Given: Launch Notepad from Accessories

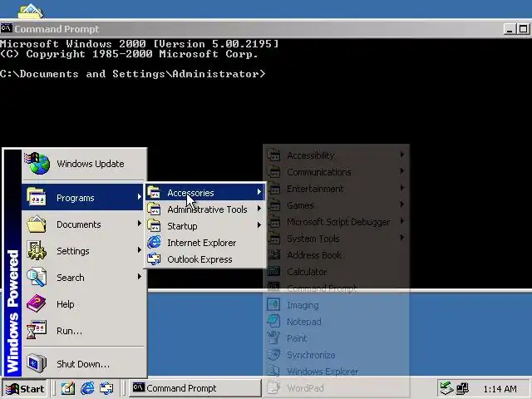Looking at the screenshot, I should click(x=336, y=322).
